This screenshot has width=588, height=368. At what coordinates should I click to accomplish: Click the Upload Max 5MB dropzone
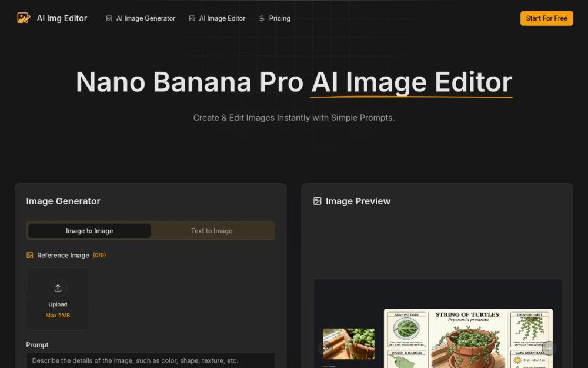click(x=58, y=299)
